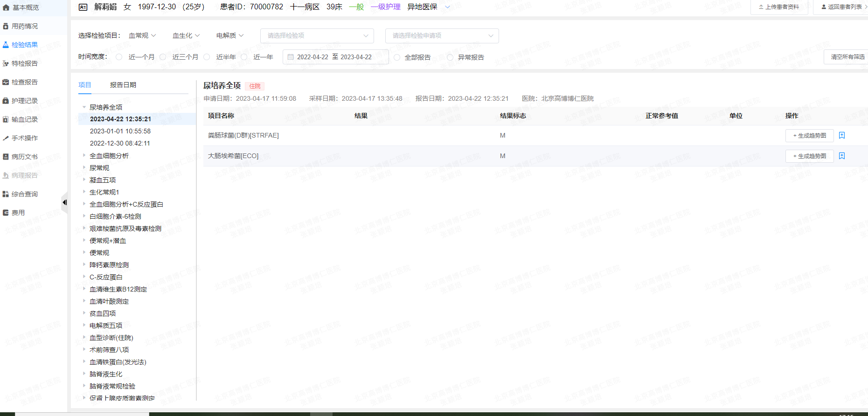Open the 基本概览 sidebar section

coord(21,7)
